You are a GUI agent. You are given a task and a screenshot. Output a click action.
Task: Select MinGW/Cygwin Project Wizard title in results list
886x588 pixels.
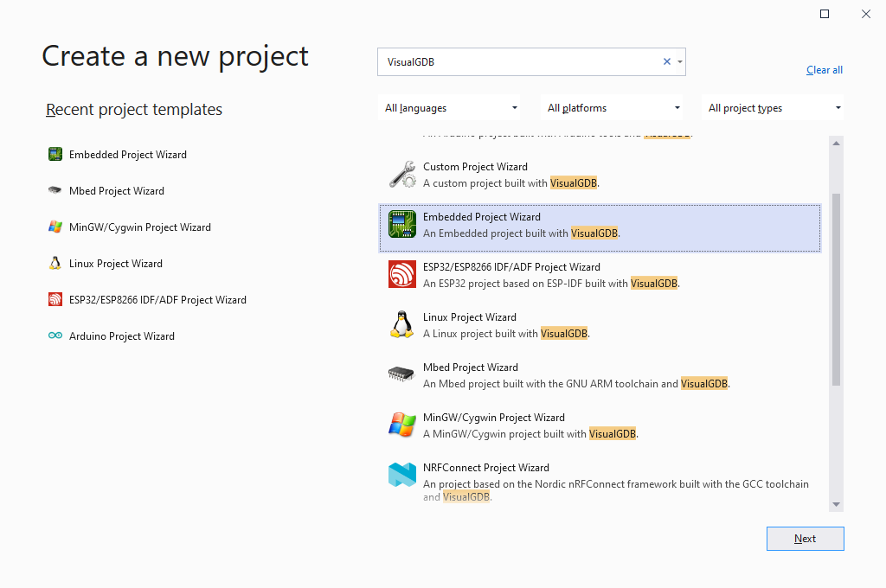point(494,418)
